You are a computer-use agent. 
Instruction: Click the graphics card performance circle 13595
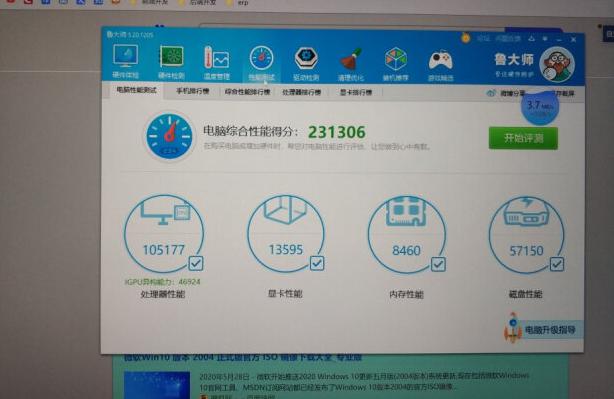(x=286, y=234)
